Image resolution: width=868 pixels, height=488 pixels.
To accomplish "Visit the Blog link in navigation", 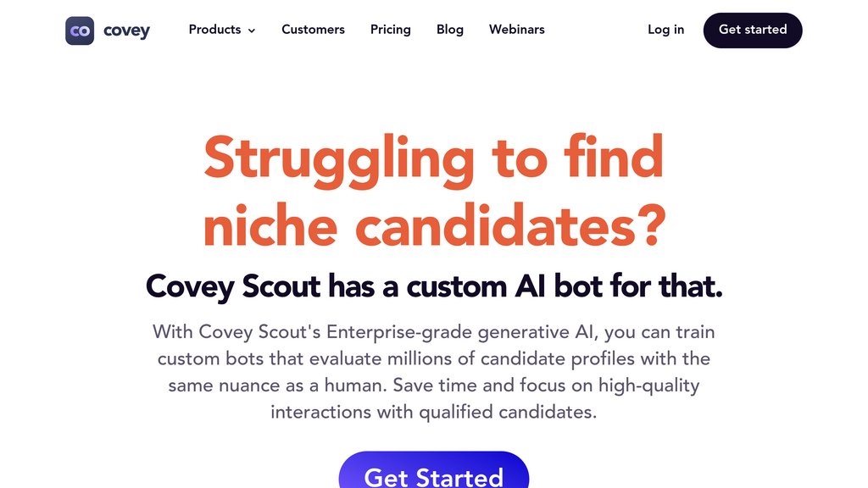I will click(449, 30).
